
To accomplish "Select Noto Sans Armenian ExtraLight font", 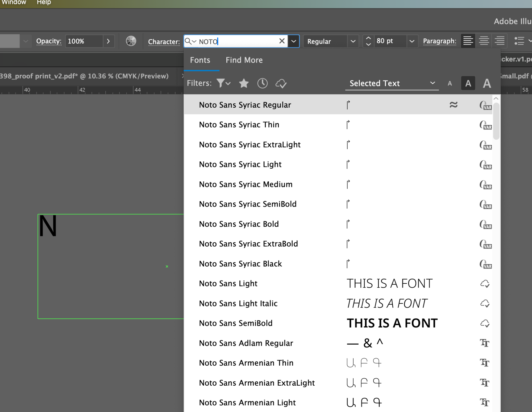I will pos(338,383).
